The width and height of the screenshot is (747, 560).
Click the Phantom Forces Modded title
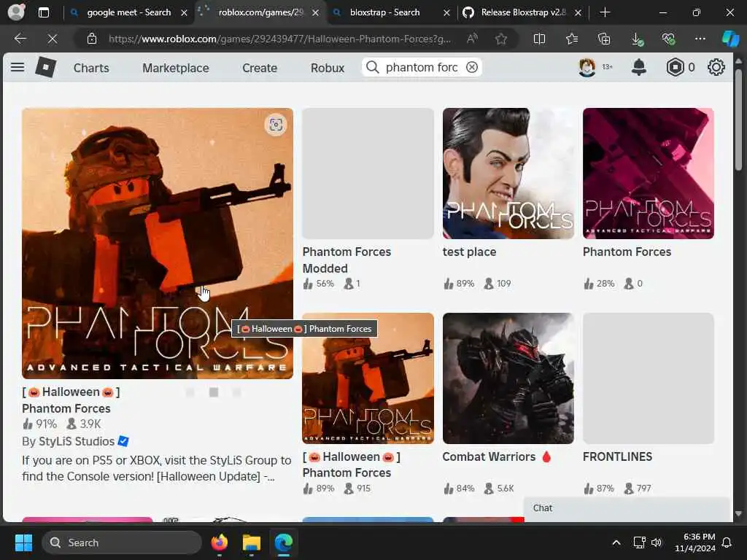point(347,260)
